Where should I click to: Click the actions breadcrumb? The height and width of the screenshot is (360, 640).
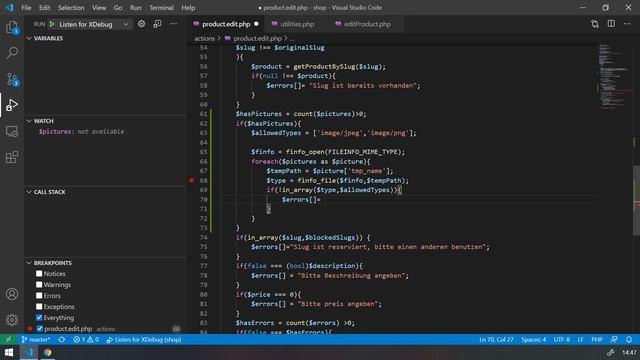click(204, 38)
